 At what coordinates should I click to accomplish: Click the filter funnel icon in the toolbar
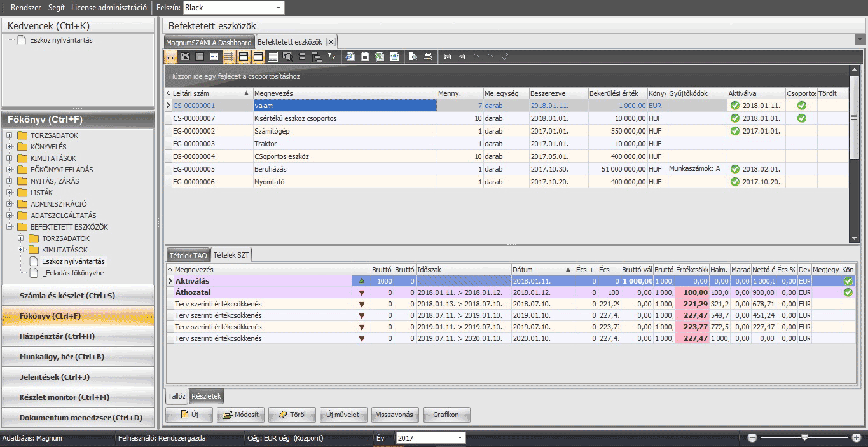[331, 57]
